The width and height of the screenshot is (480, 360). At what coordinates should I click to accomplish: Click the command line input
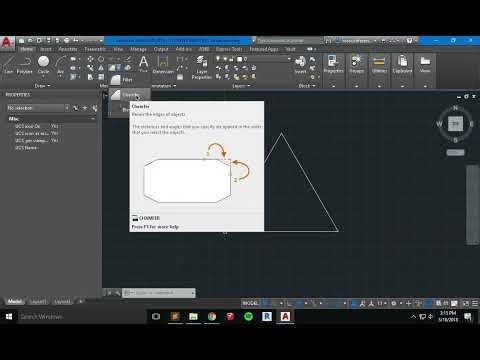tap(159, 293)
